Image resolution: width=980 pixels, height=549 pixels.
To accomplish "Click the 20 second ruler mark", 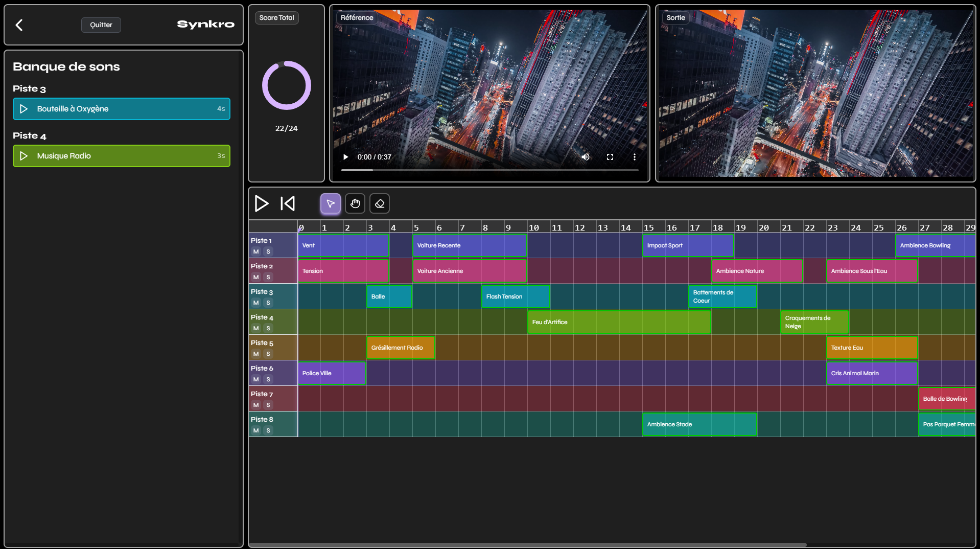I will 764,227.
